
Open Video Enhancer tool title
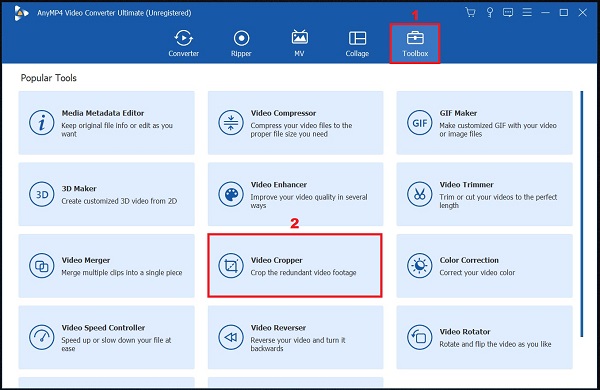pos(279,185)
